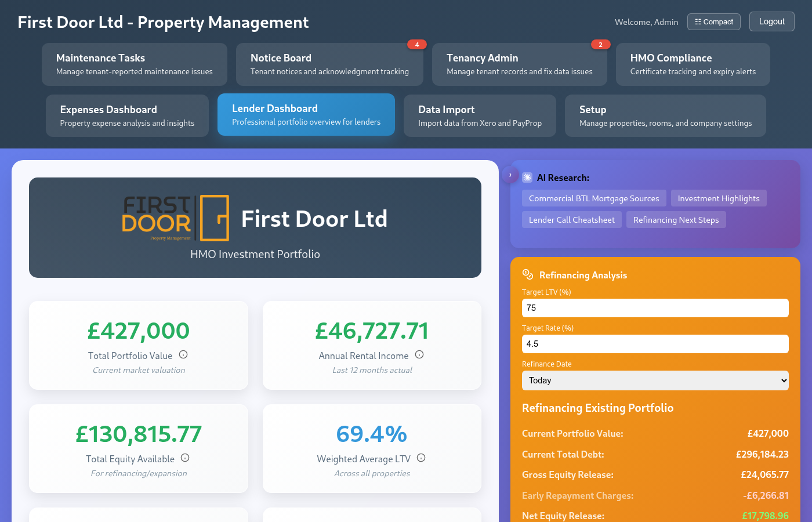Screen dimensions: 812x522
Task: Select the Investment Highlights research option
Action: tap(719, 198)
